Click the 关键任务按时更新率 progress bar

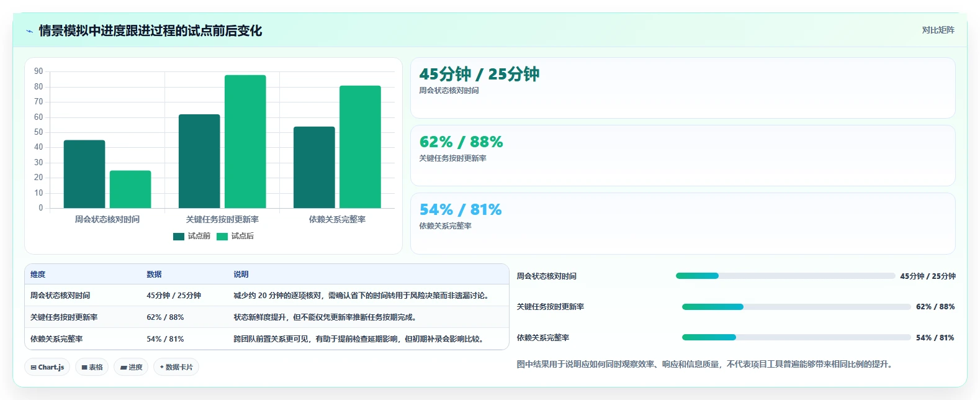(796, 307)
